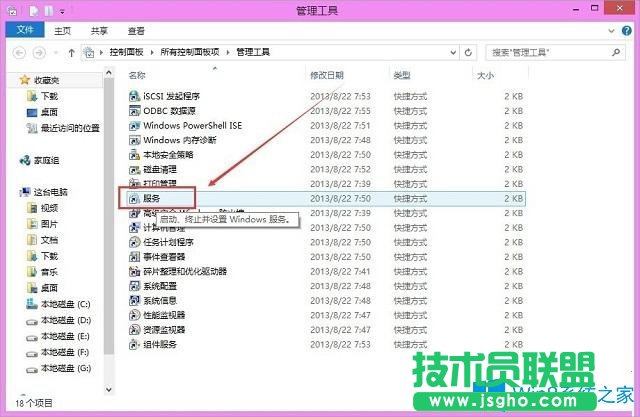Select the ODBC 数据源 icon
The width and height of the screenshot is (640, 417).
tap(134, 111)
